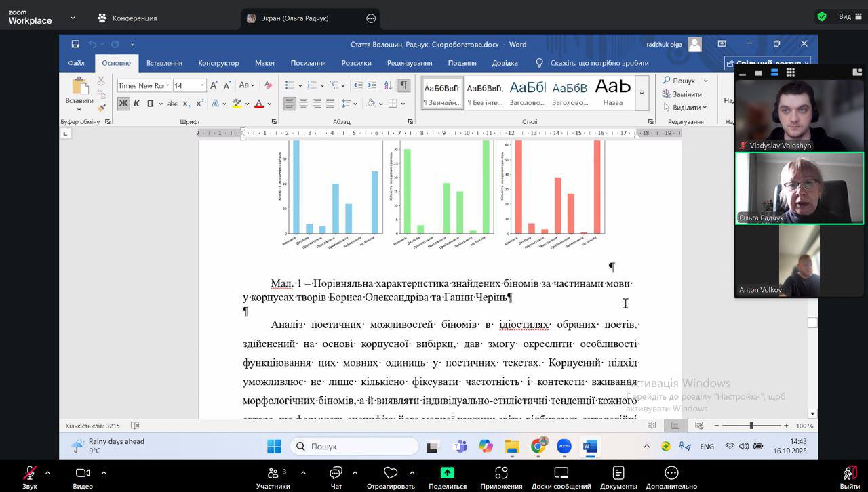Align text to center
Image resolution: width=868 pixels, height=492 pixels.
click(x=303, y=104)
